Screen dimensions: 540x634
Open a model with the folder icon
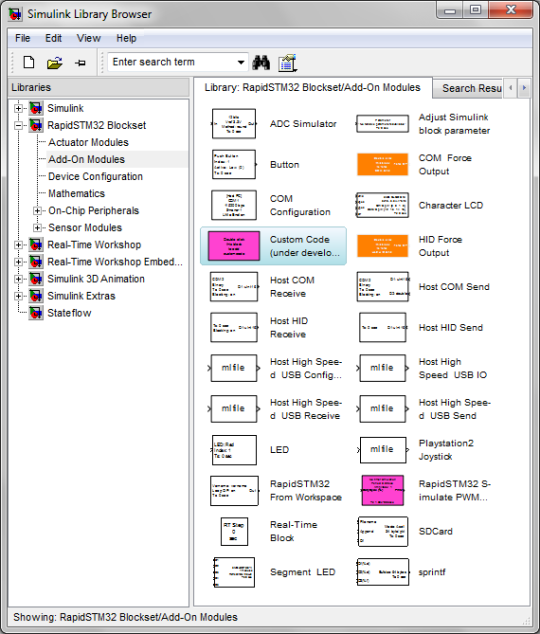[54, 63]
